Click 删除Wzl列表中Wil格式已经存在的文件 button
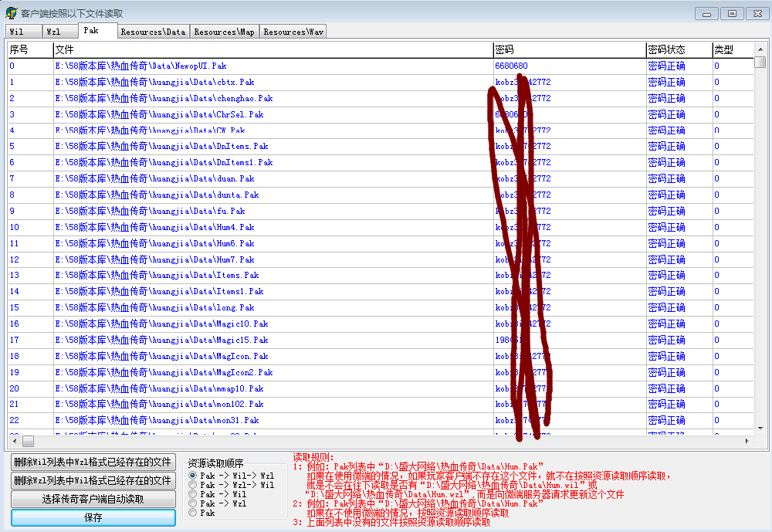The width and height of the screenshot is (772, 532). [93, 480]
